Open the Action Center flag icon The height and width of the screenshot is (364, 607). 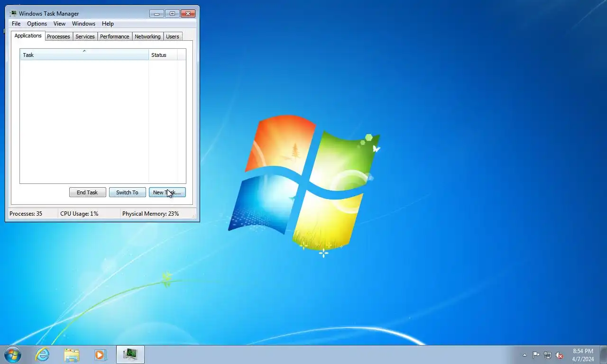(536, 355)
